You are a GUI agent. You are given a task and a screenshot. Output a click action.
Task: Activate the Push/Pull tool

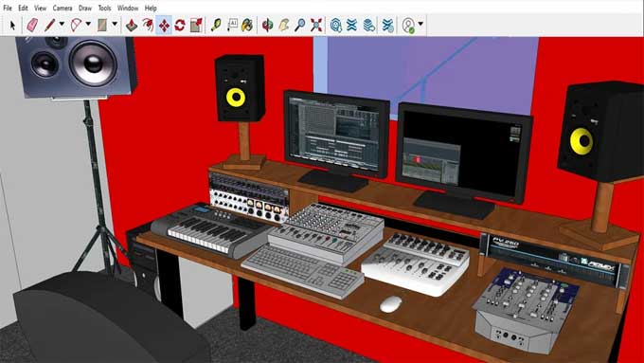tap(132, 25)
